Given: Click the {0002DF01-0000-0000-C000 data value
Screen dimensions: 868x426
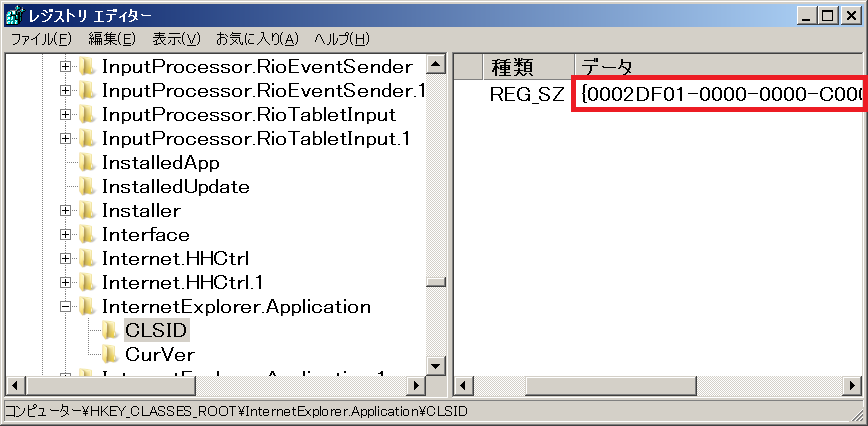Looking at the screenshot, I should point(720,93).
